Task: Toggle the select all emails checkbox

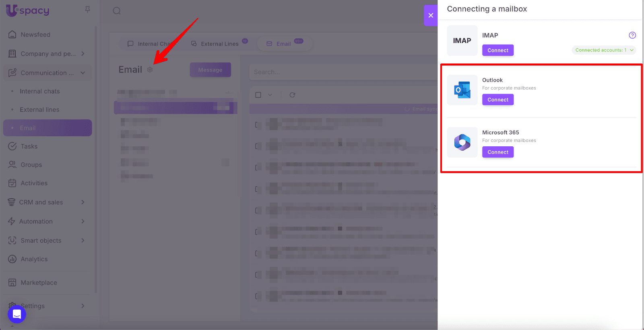Action: coord(258,95)
